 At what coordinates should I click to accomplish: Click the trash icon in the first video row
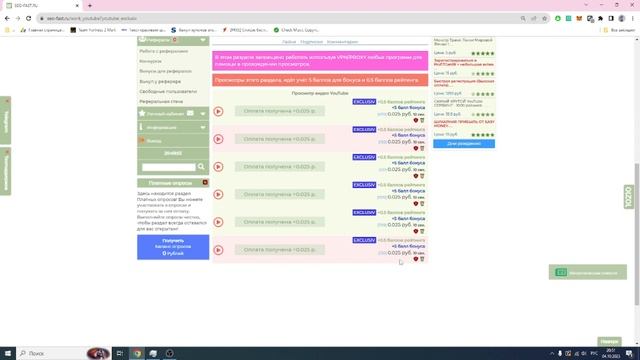coord(422,120)
